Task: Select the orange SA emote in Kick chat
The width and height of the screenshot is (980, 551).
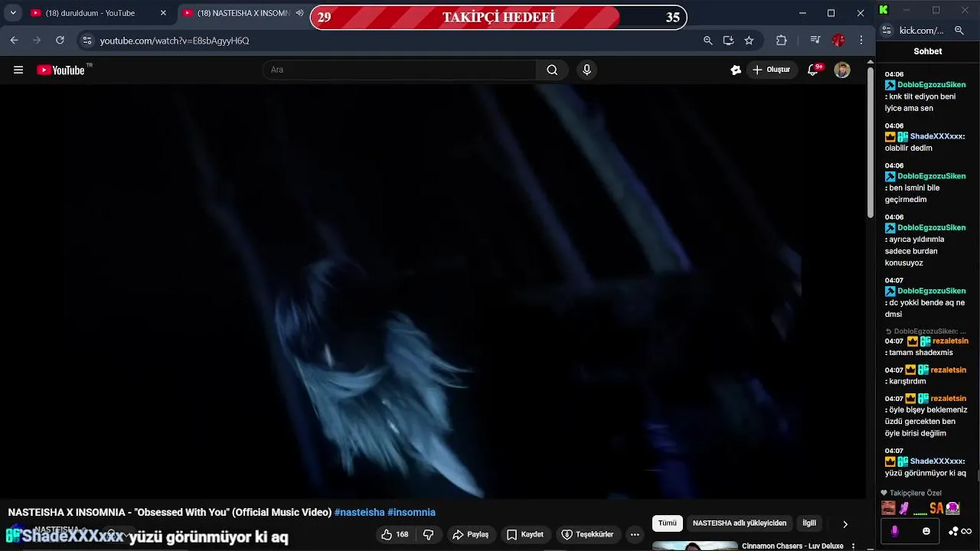Action: pos(936,508)
